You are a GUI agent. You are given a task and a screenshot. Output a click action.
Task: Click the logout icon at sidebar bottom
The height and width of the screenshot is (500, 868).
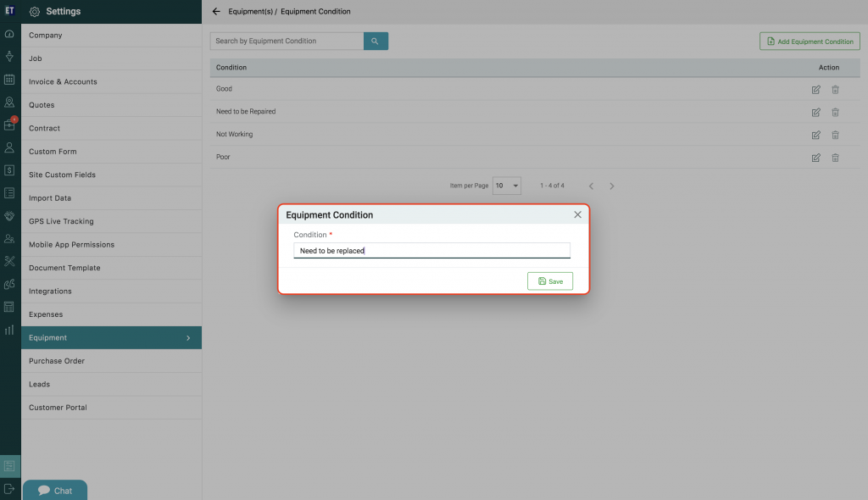(x=9, y=489)
